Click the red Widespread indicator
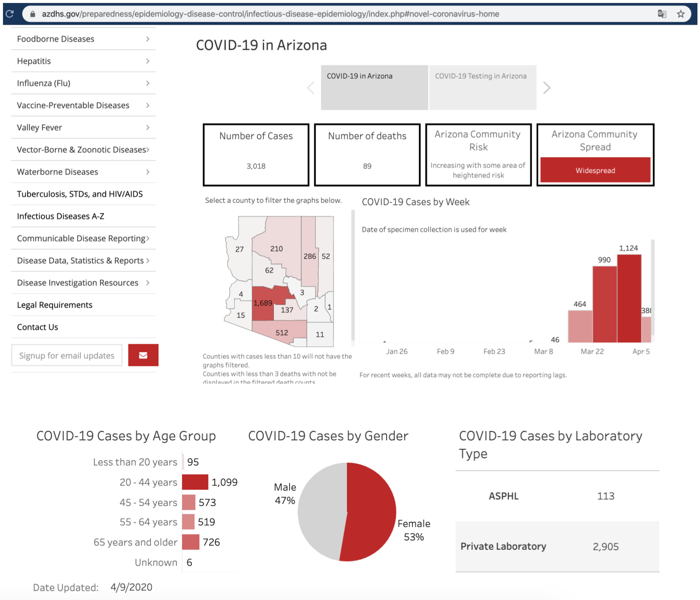This screenshot has width=700, height=600. (x=595, y=170)
